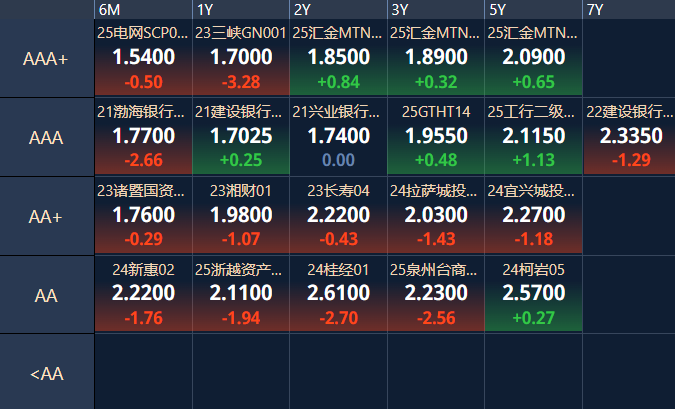
Task: Click the AA+ rating row label
Action: coord(47,216)
